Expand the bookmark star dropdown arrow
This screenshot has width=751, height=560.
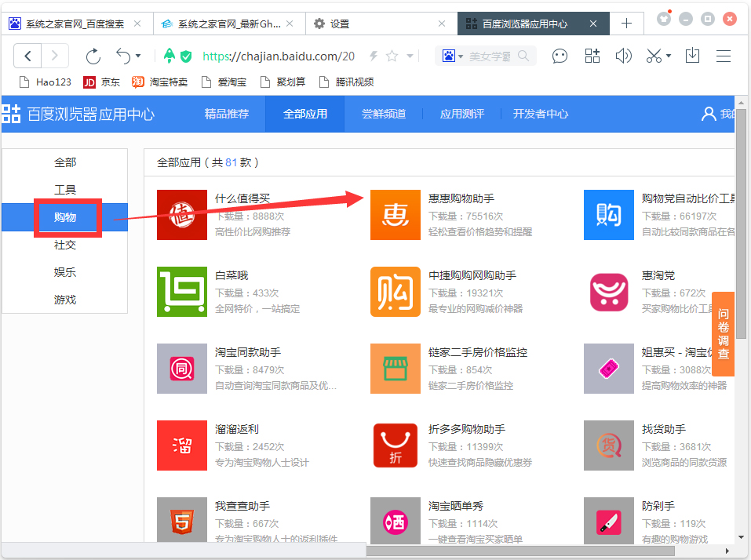(410, 56)
